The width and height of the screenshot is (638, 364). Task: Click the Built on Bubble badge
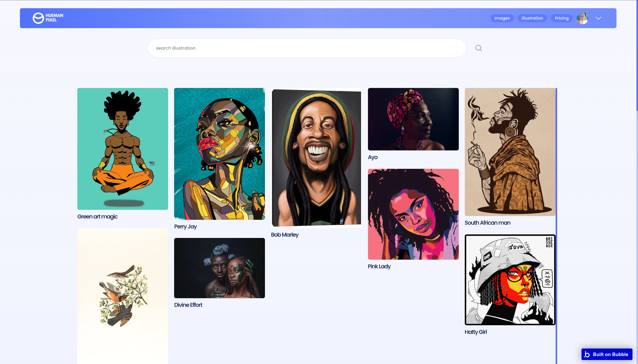(x=607, y=354)
